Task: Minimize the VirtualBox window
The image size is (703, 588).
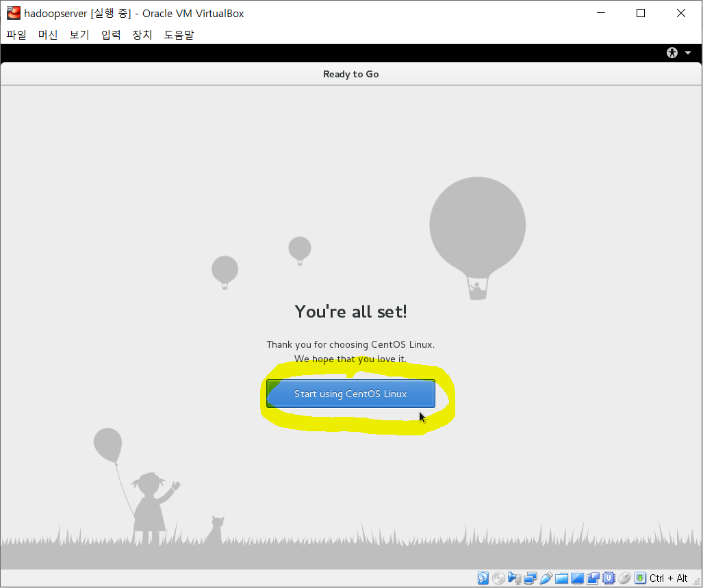Action: coord(601,13)
